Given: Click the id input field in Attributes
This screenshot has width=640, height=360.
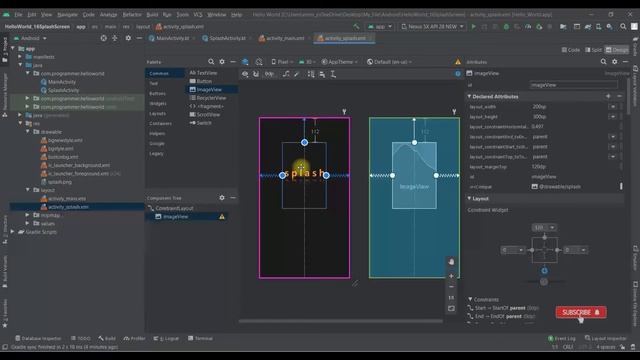Looking at the screenshot, I should [573, 85].
